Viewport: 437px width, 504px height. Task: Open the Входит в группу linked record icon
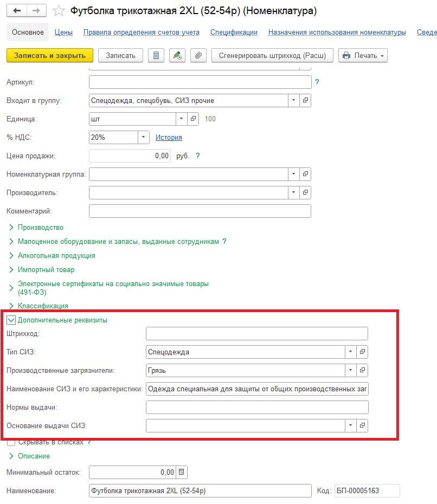pos(305,100)
